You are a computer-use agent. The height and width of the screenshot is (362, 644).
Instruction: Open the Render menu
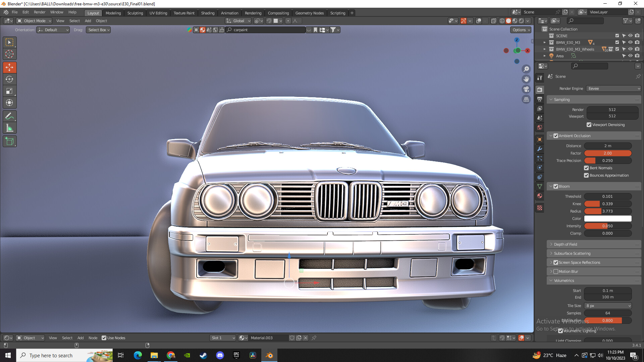(40, 12)
